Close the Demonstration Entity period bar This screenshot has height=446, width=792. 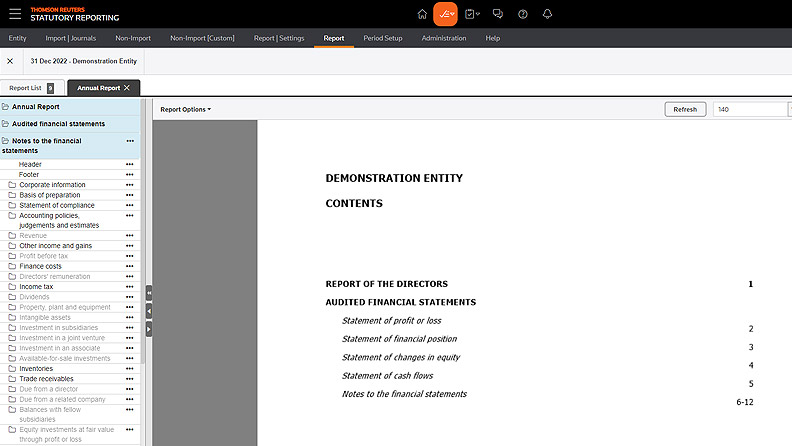tap(10, 61)
